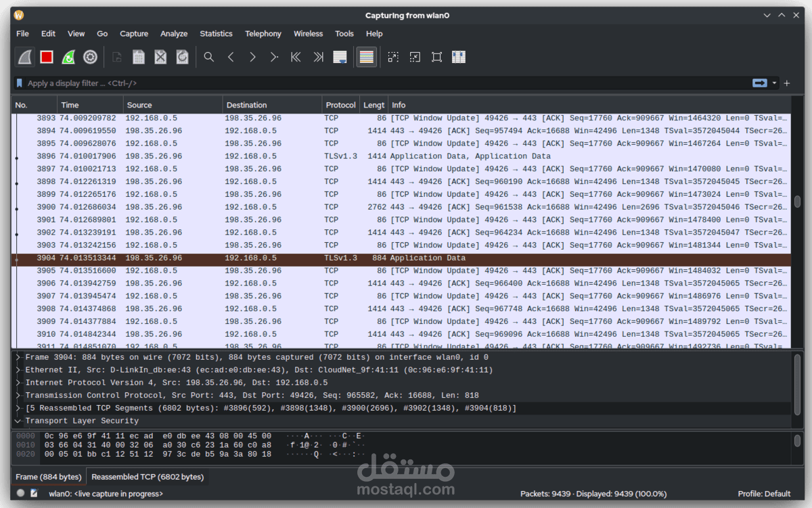Stop the running capture with the red square
The image size is (812, 508).
(47, 57)
